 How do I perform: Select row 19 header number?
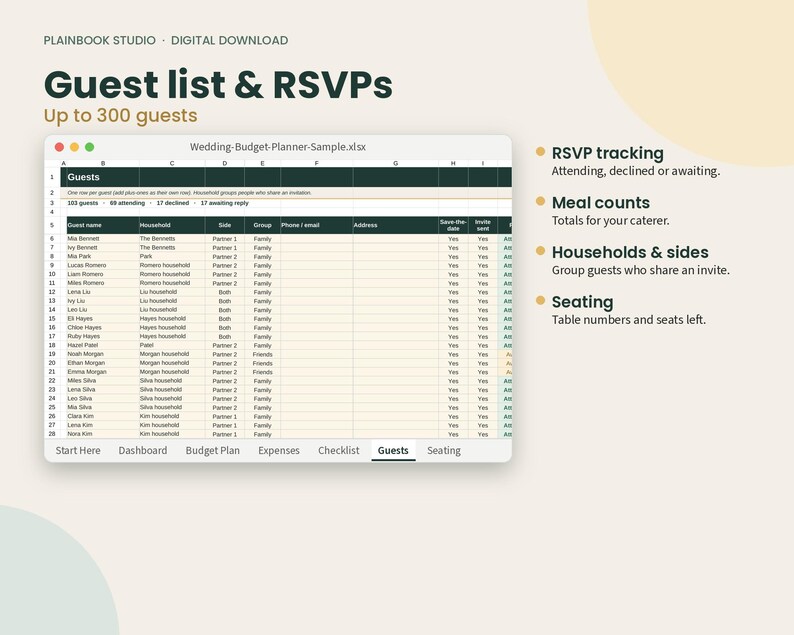[x=52, y=354]
